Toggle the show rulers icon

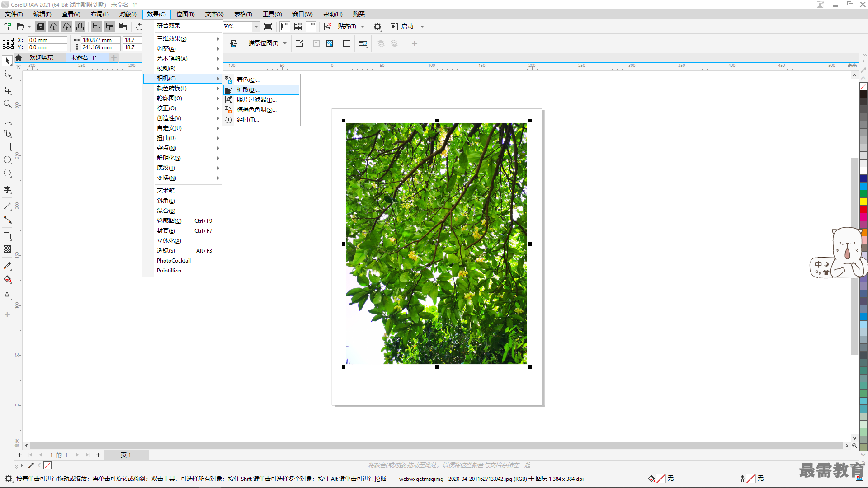[x=285, y=27]
